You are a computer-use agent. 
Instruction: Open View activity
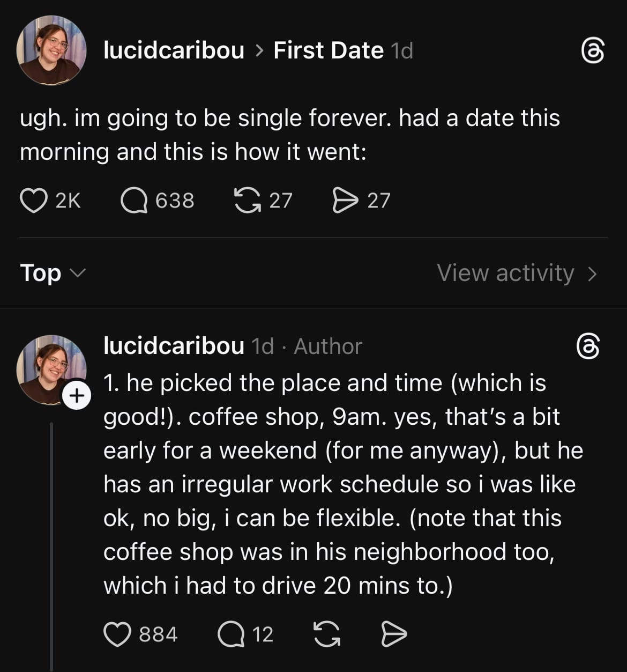click(505, 273)
